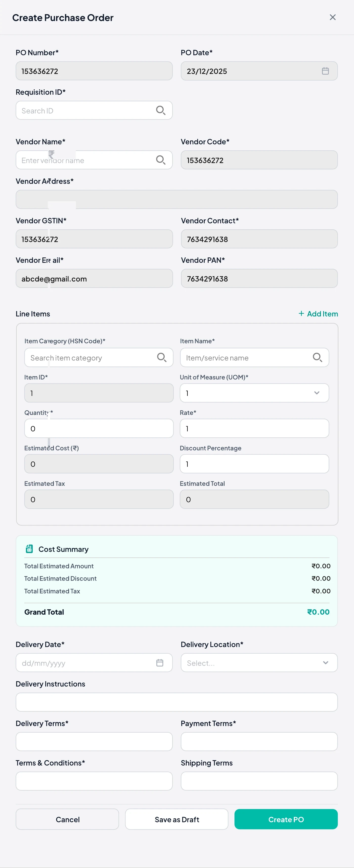Screen dimensions: 354x868
Task: Click the Item ID field
Action: (x=99, y=393)
